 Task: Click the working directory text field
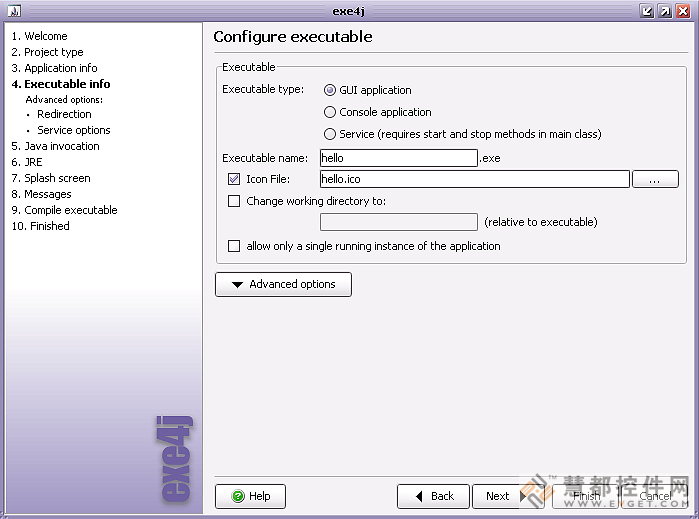click(x=399, y=222)
